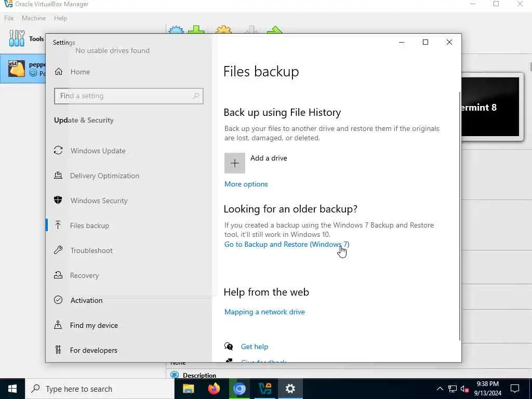The image size is (532, 399).
Task: Click the Delivery Optimization icon
Action: tap(58, 175)
